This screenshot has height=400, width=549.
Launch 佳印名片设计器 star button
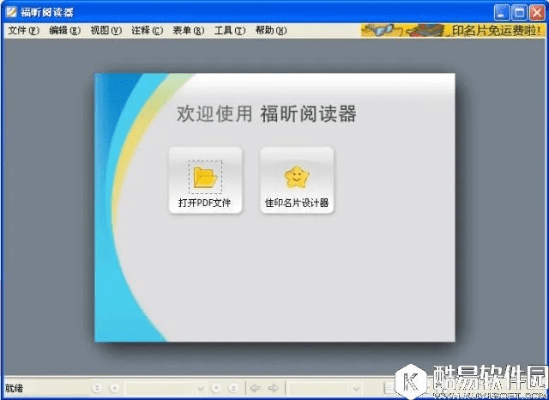pos(297,180)
